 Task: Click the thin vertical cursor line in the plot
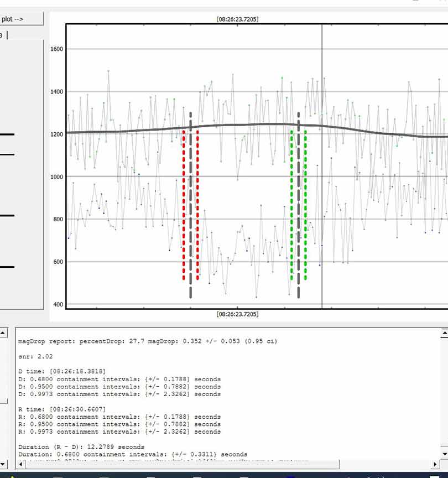(x=322, y=166)
